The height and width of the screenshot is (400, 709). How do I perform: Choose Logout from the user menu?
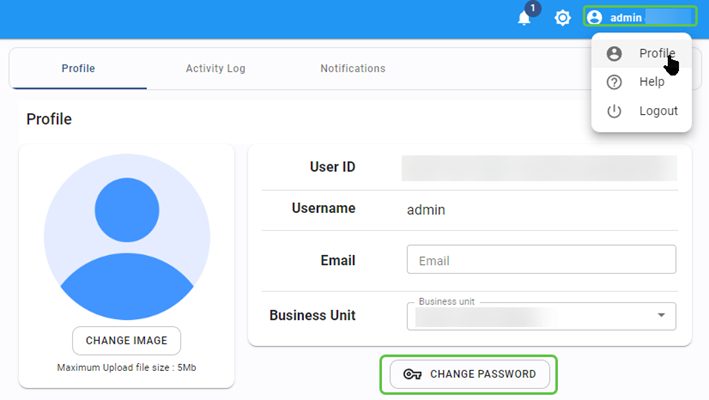(x=658, y=111)
